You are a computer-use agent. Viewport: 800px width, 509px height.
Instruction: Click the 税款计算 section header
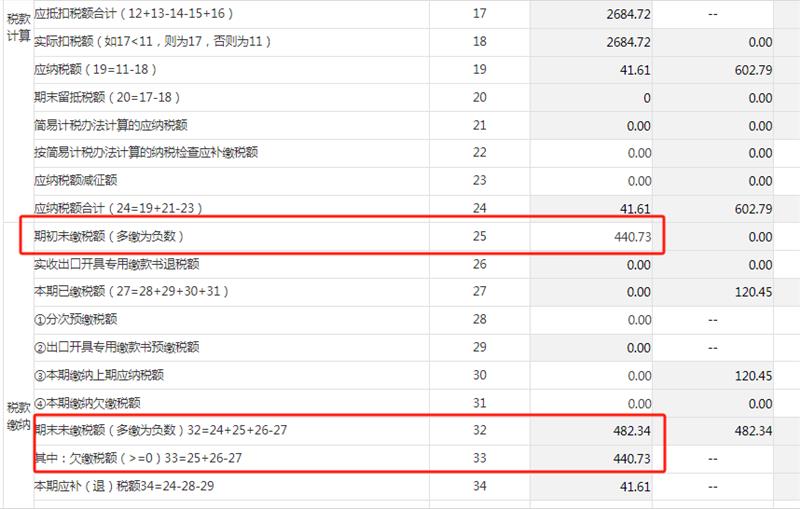17,25
